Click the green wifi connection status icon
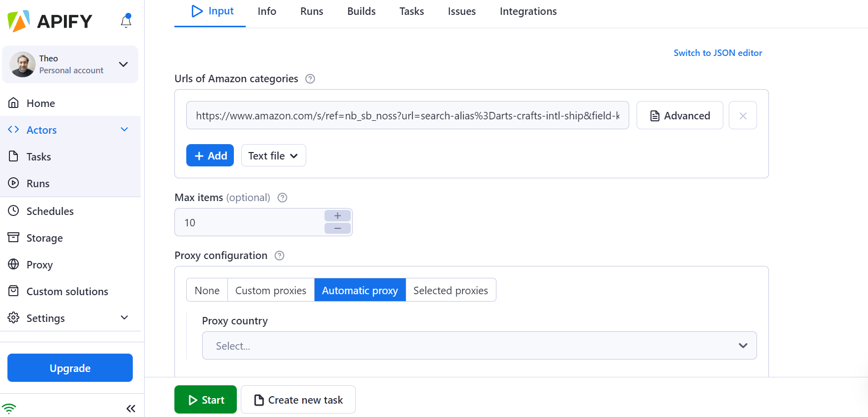Screen dimensions: 868x417 point(9,409)
